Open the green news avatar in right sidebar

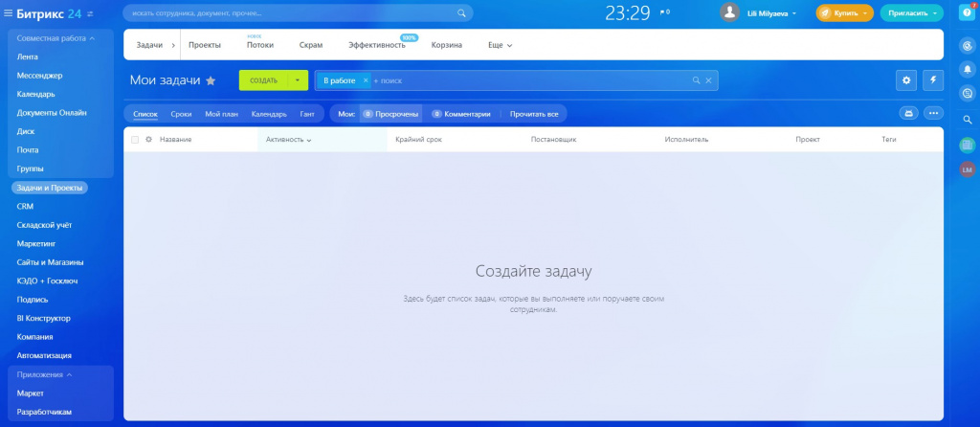pos(968,145)
